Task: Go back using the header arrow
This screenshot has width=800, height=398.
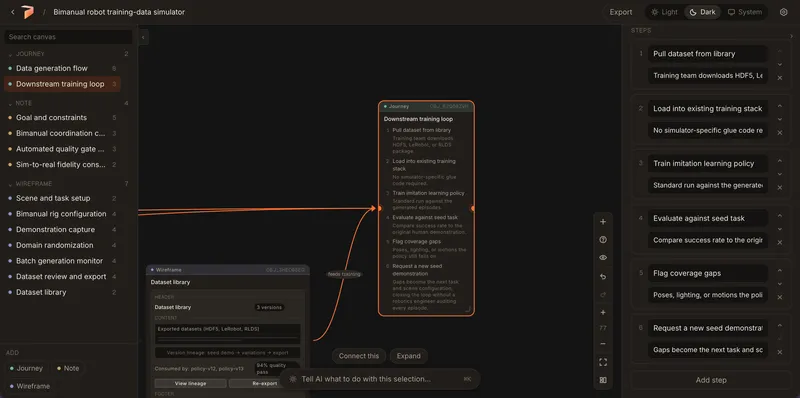Action: pos(13,12)
